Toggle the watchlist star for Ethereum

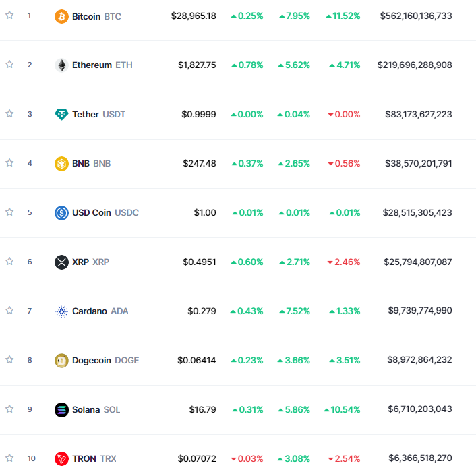(x=9, y=65)
